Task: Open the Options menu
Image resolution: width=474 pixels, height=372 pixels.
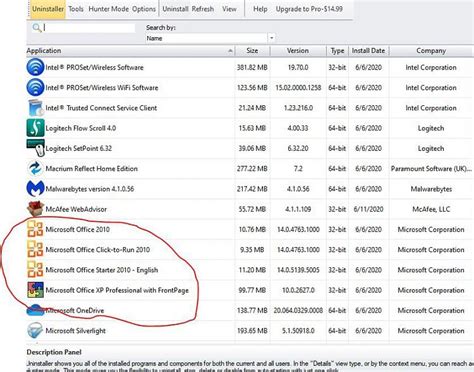Action: coord(144,9)
